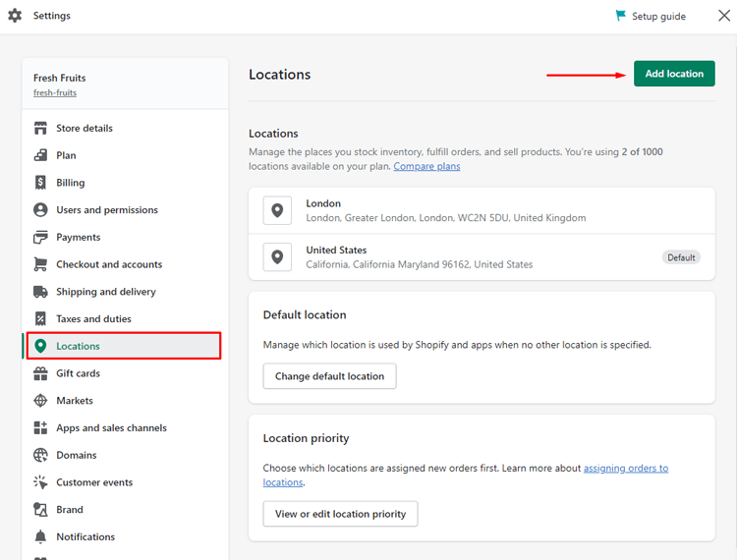Image resolution: width=737 pixels, height=560 pixels.
Task: Click the Add location button
Action: coord(674,74)
